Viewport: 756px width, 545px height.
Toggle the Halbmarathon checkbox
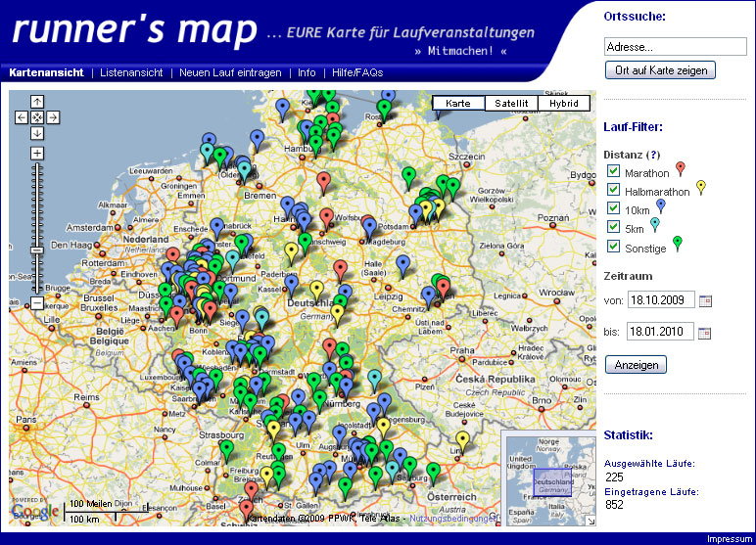point(614,190)
